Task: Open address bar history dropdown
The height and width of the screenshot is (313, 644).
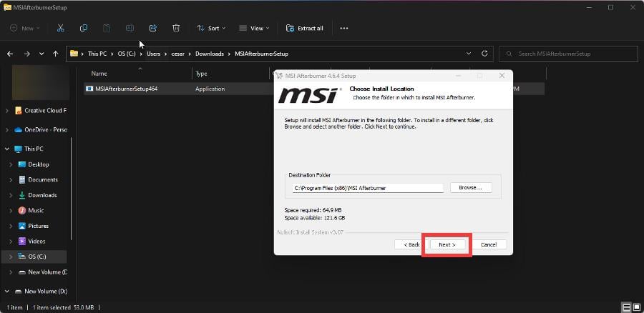Action: coord(469,54)
